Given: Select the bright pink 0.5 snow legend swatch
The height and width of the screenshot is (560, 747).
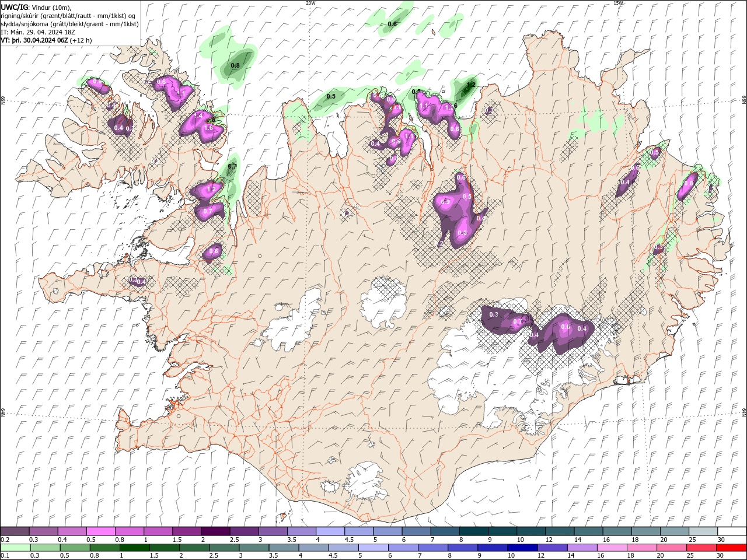Looking at the screenshot, I should click(x=101, y=531).
